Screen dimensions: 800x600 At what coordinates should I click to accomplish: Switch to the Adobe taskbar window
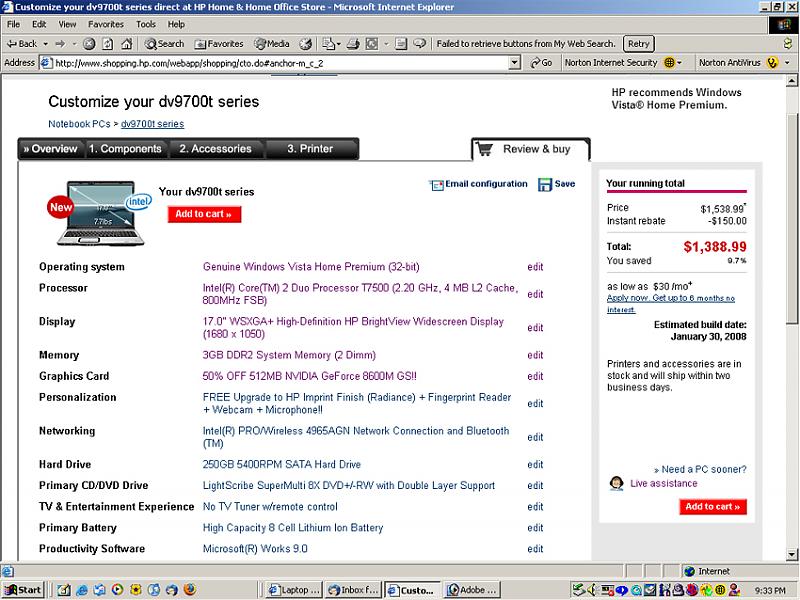coord(472,590)
